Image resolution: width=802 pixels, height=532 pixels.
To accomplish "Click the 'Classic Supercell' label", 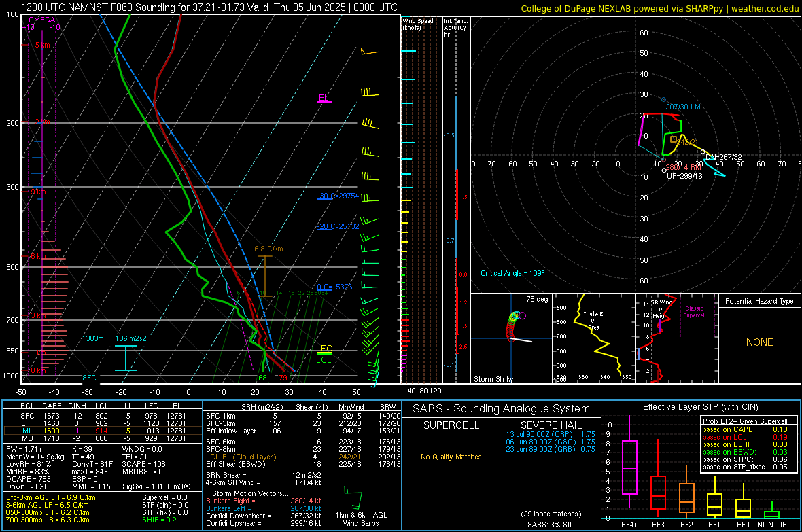I will point(694,312).
